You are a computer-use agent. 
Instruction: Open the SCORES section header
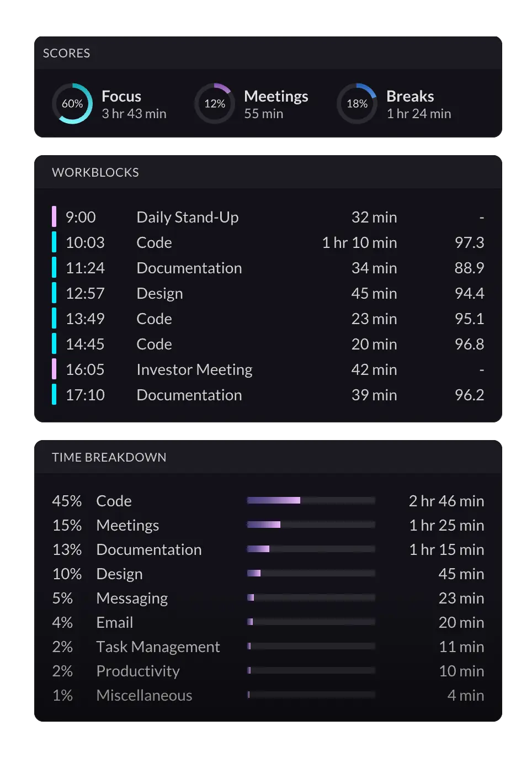[x=67, y=53]
